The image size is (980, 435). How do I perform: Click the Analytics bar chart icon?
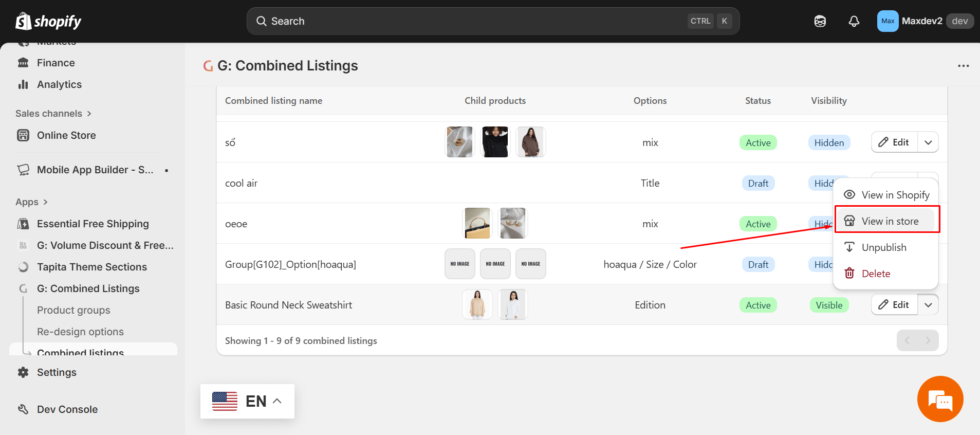[23, 84]
